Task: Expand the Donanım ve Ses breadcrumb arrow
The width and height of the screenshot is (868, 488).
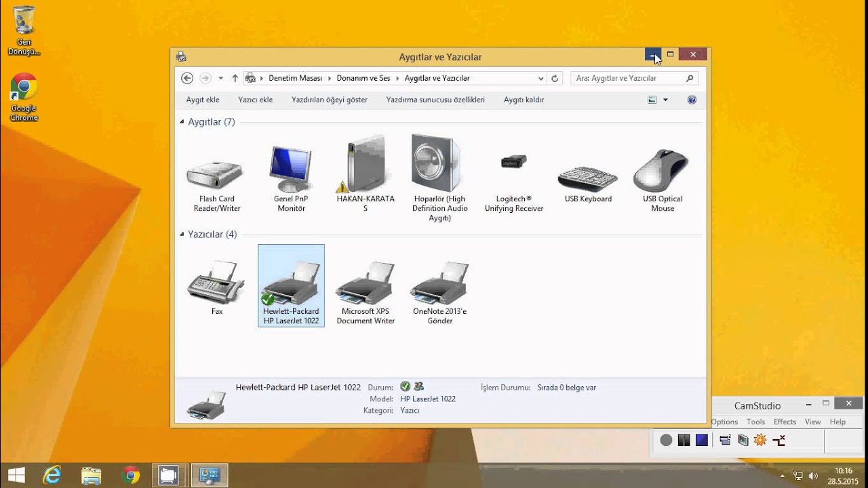Action: pyautogui.click(x=397, y=79)
